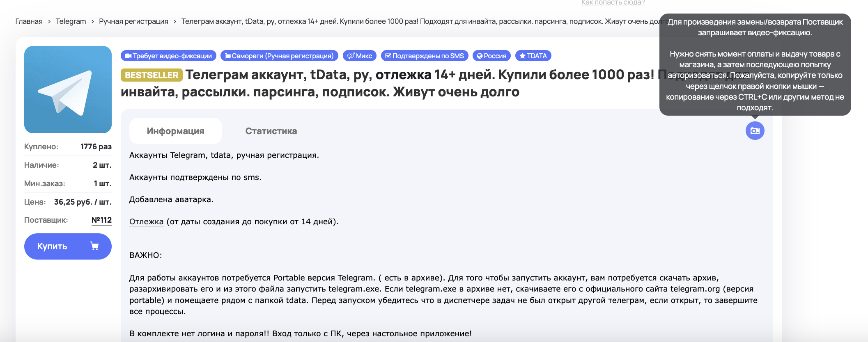Click the Цена: label
Screen dimensions: 868x342
point(35,202)
